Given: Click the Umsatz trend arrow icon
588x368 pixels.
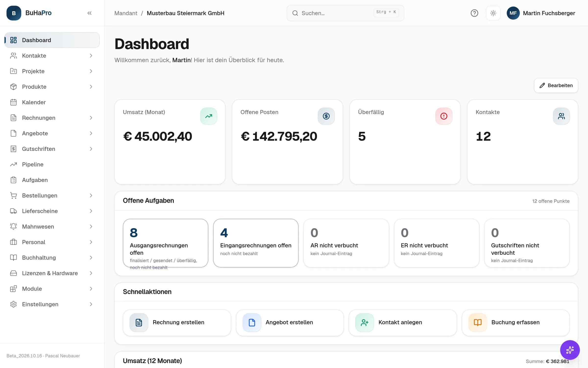Looking at the screenshot, I should tap(208, 116).
